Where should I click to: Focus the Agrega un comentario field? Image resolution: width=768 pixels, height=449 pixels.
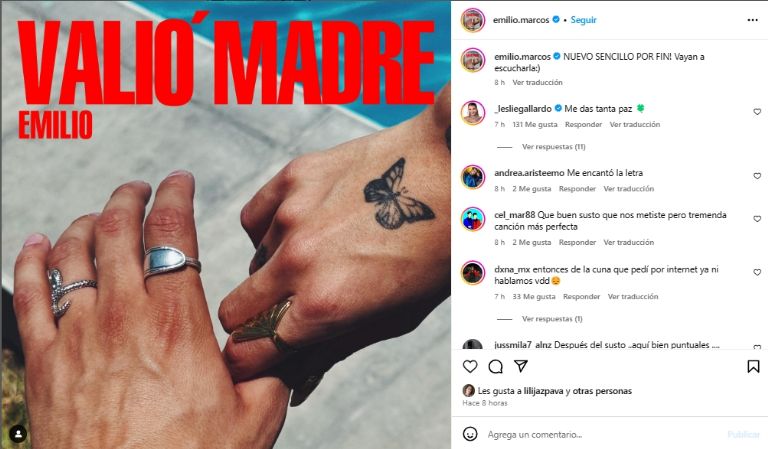[602, 434]
